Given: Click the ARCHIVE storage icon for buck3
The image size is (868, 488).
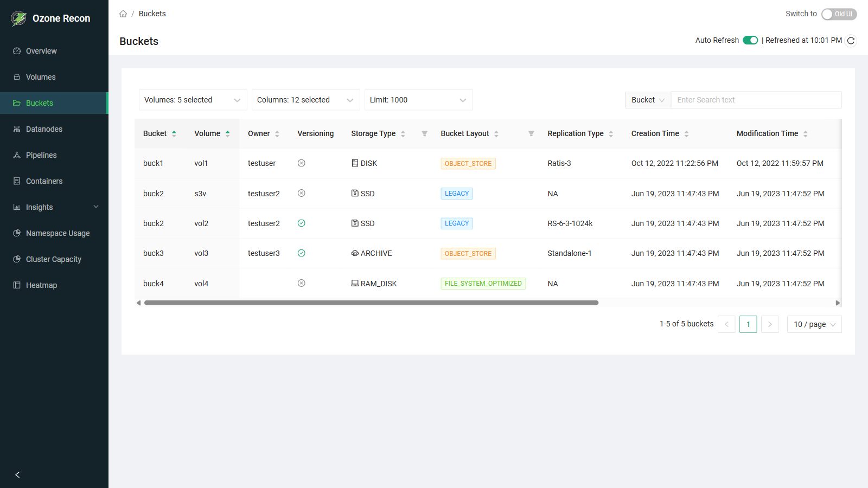Looking at the screenshot, I should pos(355,253).
